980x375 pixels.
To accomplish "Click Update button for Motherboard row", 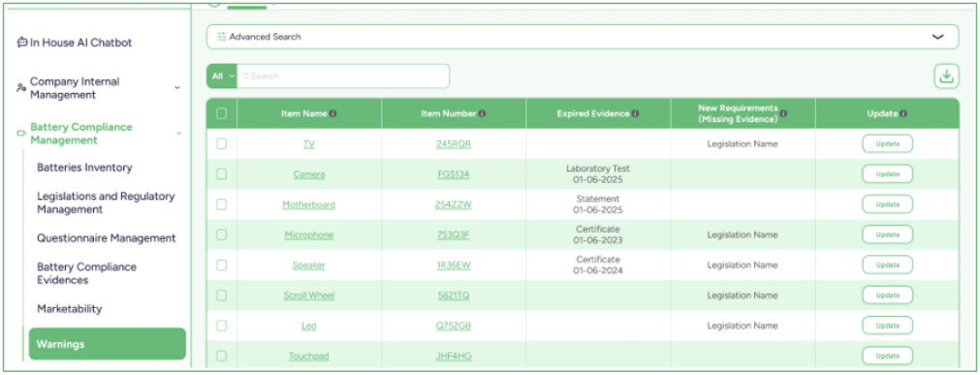I will 888,204.
